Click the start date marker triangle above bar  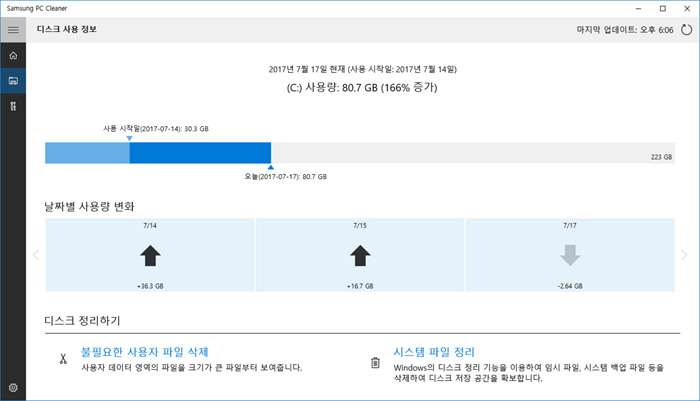pyautogui.click(x=130, y=139)
